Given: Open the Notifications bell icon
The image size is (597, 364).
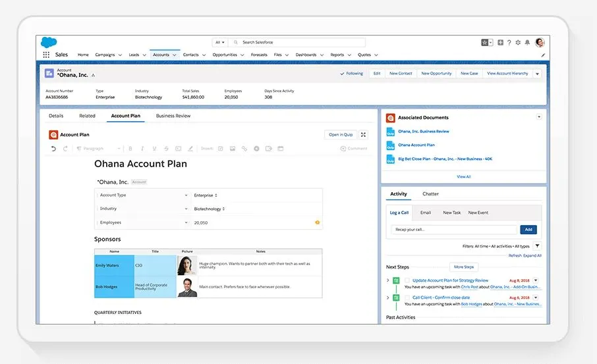Looking at the screenshot, I should click(527, 43).
